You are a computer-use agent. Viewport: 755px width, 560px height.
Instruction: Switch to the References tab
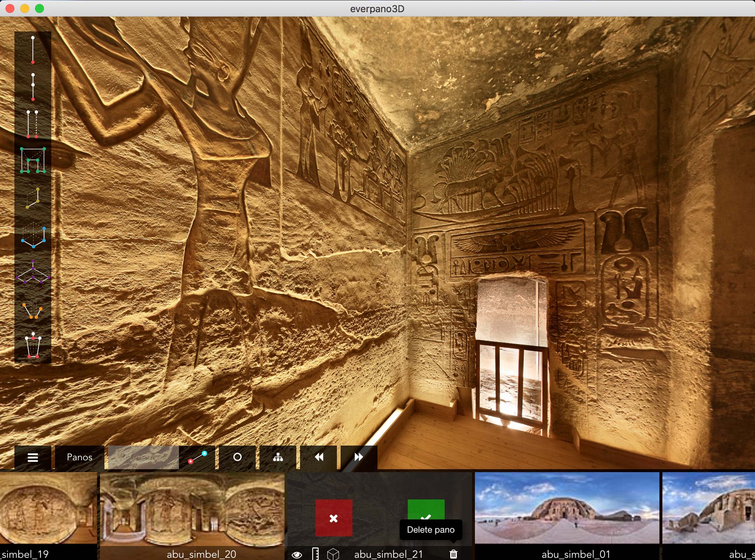[143, 457]
